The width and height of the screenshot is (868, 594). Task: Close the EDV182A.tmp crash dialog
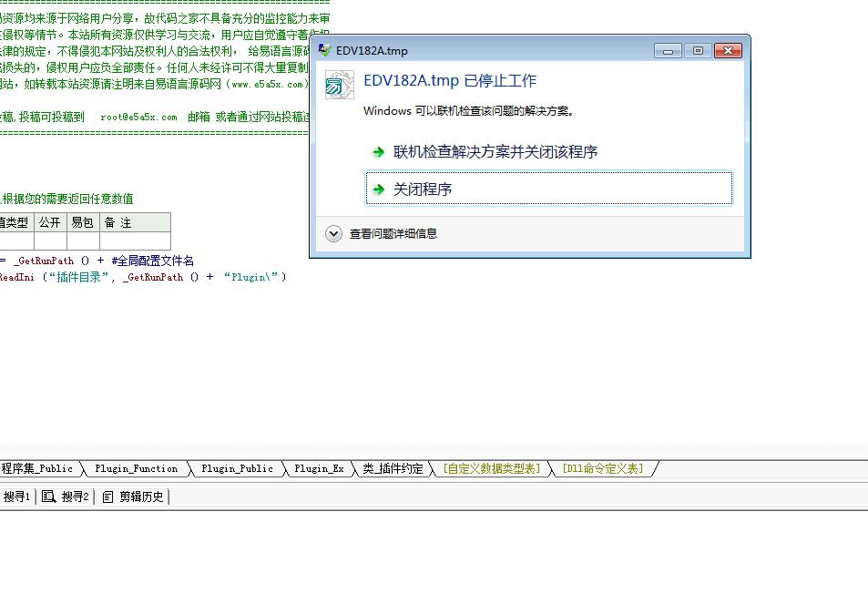coord(728,50)
